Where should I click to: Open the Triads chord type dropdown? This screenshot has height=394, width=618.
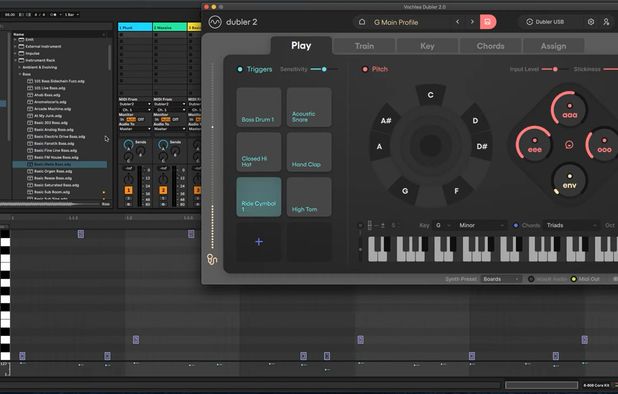pyautogui.click(x=571, y=225)
